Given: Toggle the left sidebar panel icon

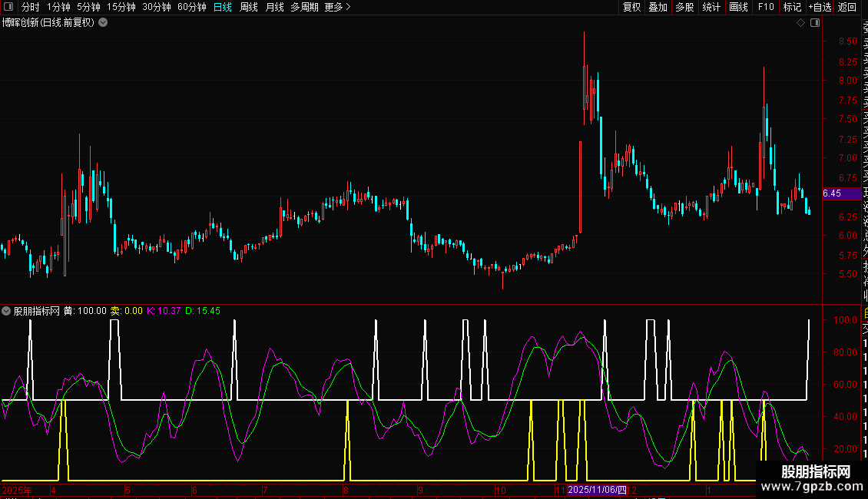Looking at the screenshot, I should (x=8, y=7).
